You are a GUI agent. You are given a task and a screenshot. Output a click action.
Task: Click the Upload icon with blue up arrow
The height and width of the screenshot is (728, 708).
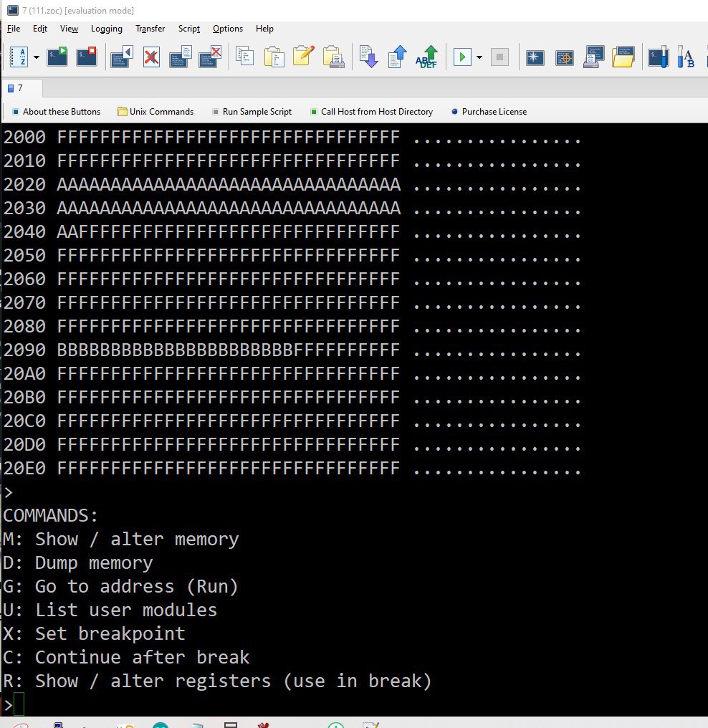point(398,57)
